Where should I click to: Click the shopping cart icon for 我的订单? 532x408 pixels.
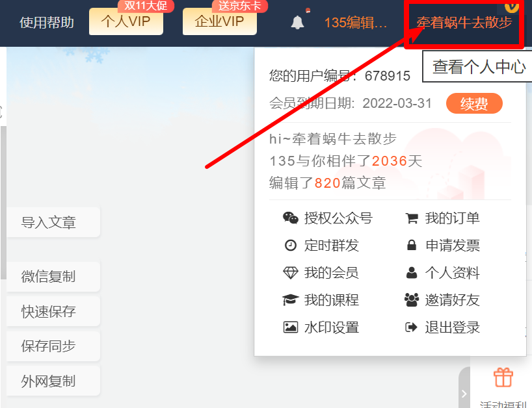tap(412, 218)
